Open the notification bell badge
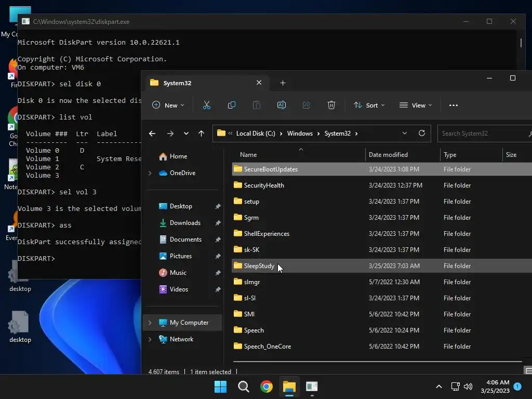 (x=517, y=387)
